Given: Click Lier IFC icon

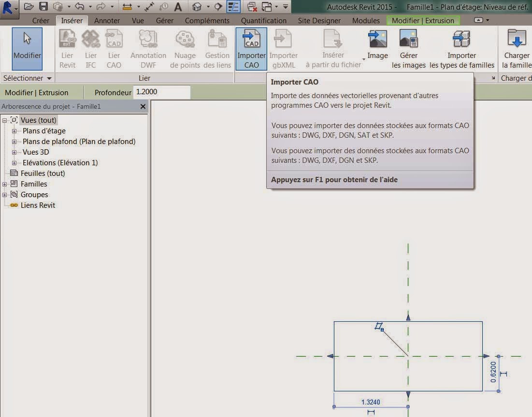Looking at the screenshot, I should coord(90,48).
